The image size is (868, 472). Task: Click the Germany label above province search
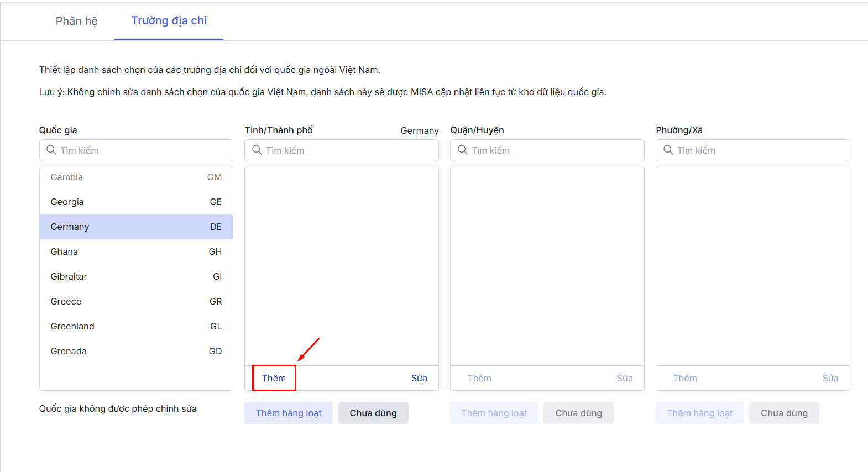point(420,131)
